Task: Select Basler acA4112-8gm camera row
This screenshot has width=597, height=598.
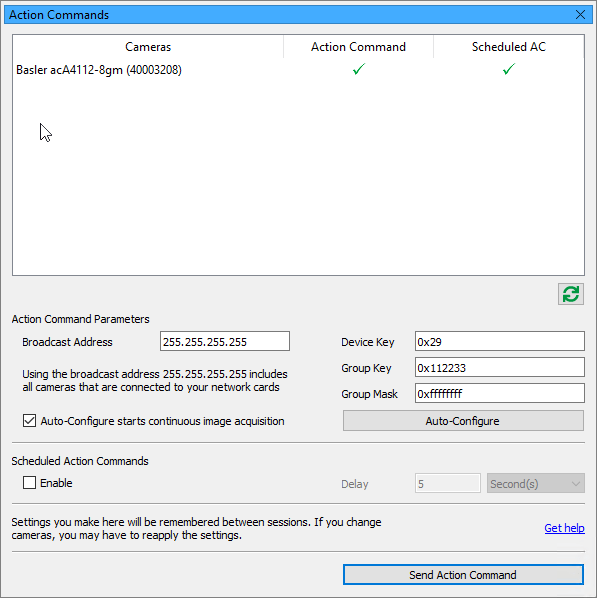Action: [298, 70]
